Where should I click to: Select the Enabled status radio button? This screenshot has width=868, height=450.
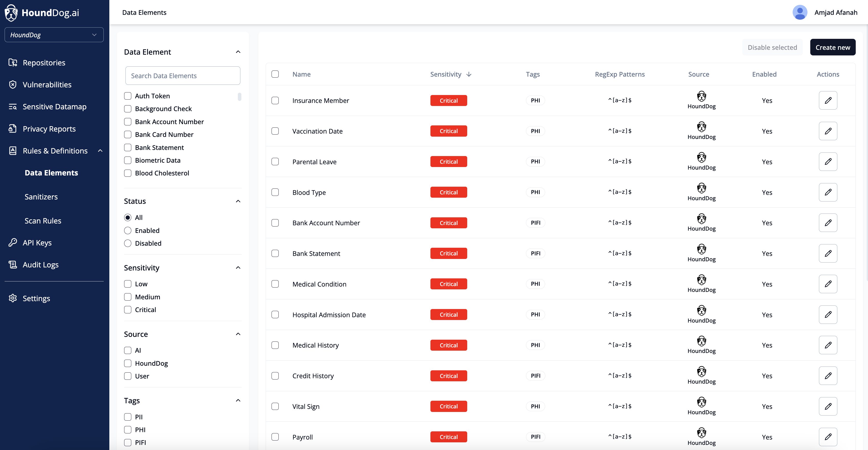click(x=128, y=230)
